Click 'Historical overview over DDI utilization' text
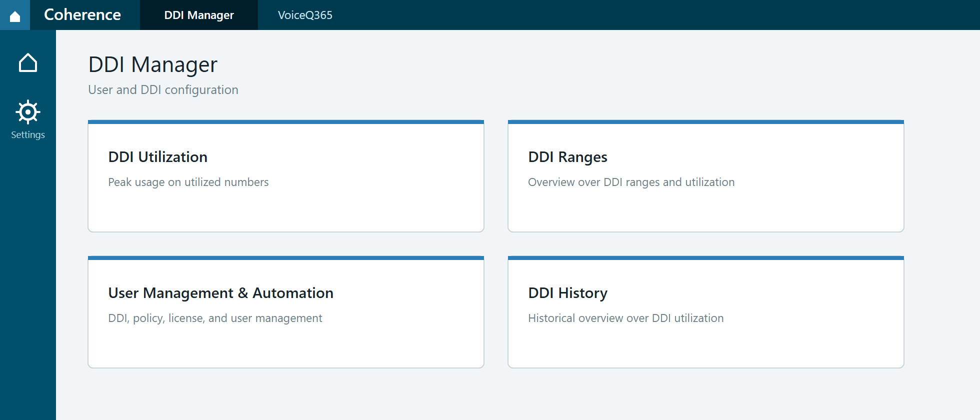Viewport: 980px width, 420px height. (x=626, y=318)
